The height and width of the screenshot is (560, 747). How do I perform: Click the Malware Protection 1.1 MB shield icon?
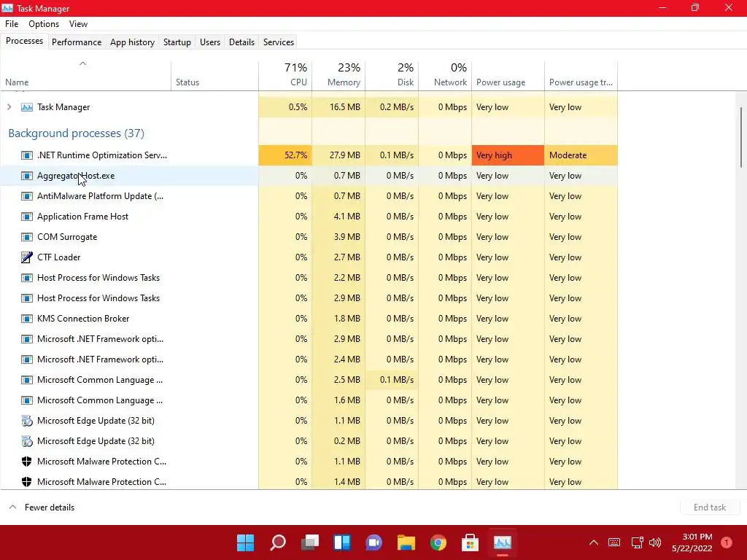[x=27, y=462]
